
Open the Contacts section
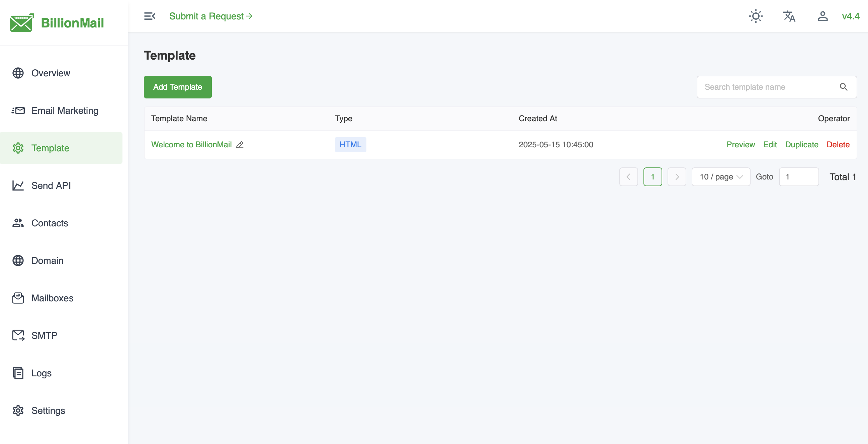pos(50,223)
